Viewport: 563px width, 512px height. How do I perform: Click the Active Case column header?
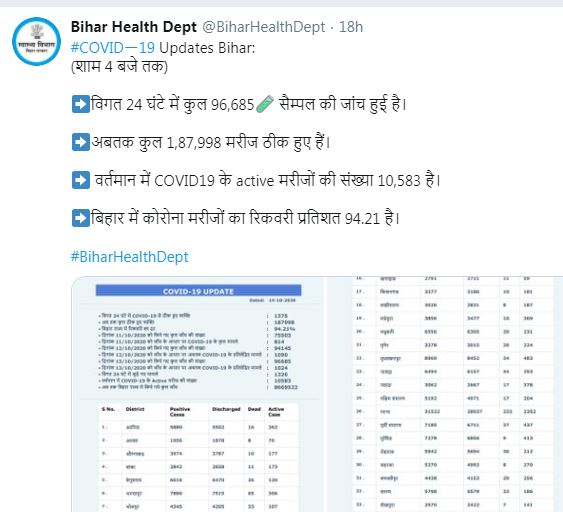[276, 412]
